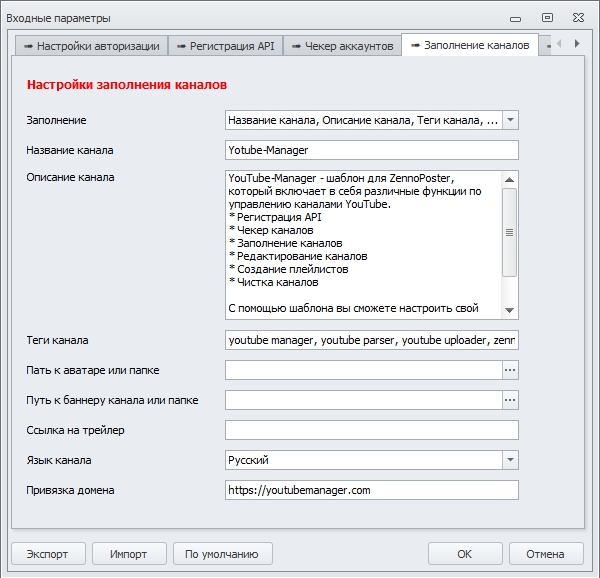Browse for the avatar path with ellipsis button
Screen dimensions: 600x578
(x=510, y=370)
